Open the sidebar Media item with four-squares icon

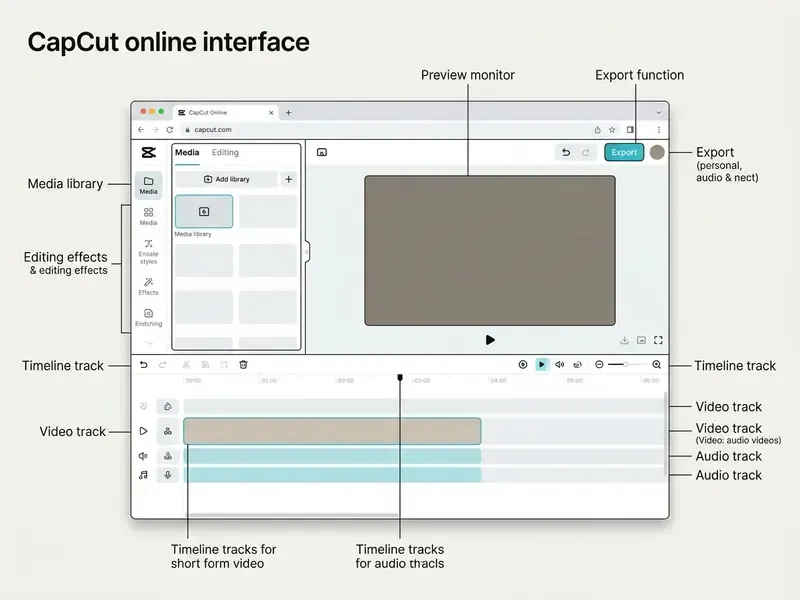pyautogui.click(x=148, y=216)
